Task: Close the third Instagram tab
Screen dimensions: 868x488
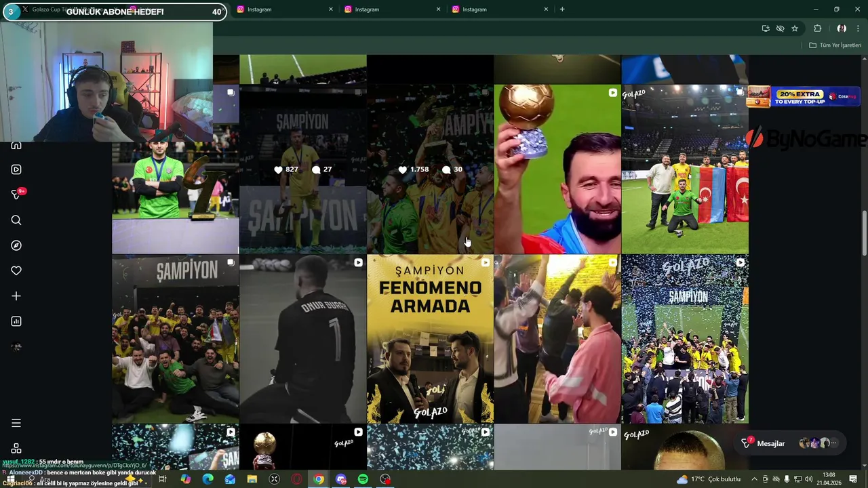Action: pyautogui.click(x=438, y=9)
